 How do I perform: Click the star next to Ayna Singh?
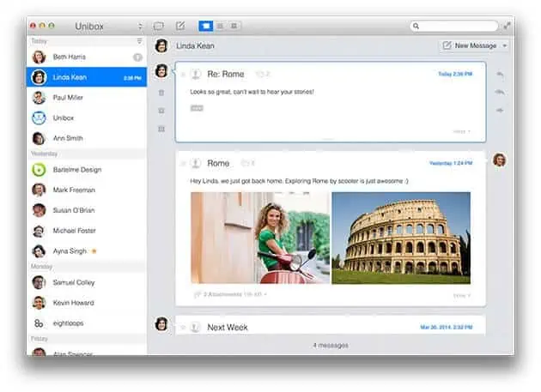[x=94, y=251]
